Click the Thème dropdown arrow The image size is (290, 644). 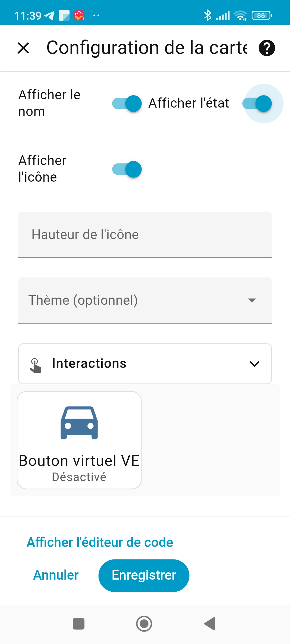(x=252, y=300)
